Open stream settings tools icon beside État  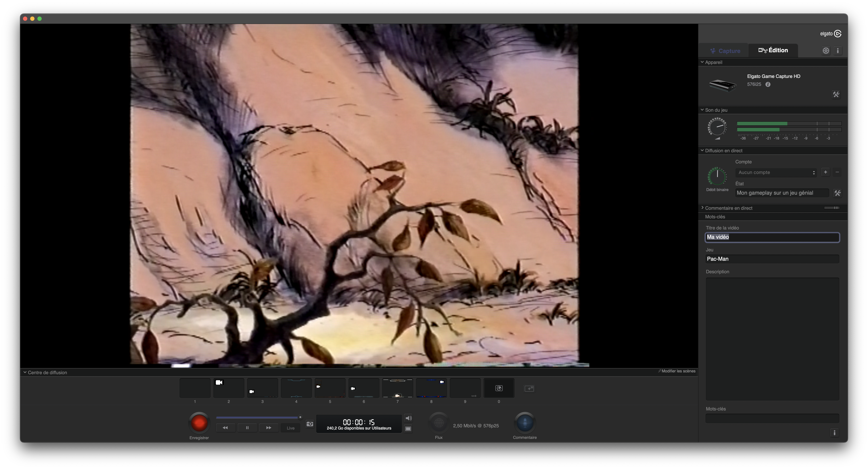click(837, 193)
